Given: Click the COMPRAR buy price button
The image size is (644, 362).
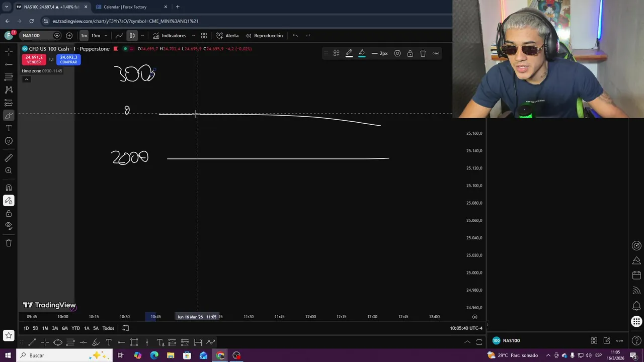Looking at the screenshot, I should point(68,59).
